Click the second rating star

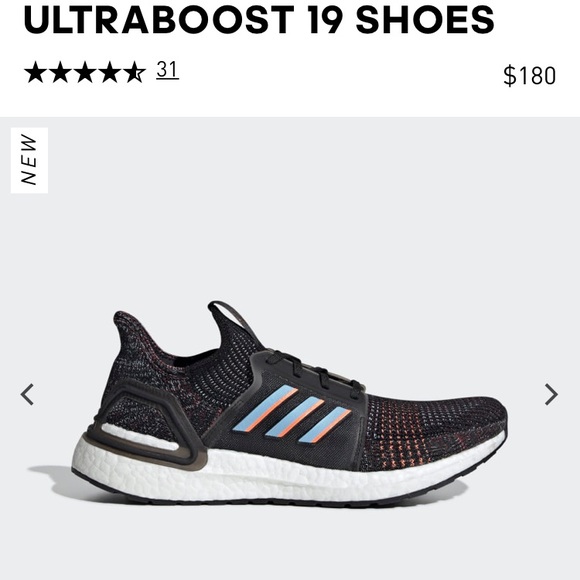(x=60, y=72)
